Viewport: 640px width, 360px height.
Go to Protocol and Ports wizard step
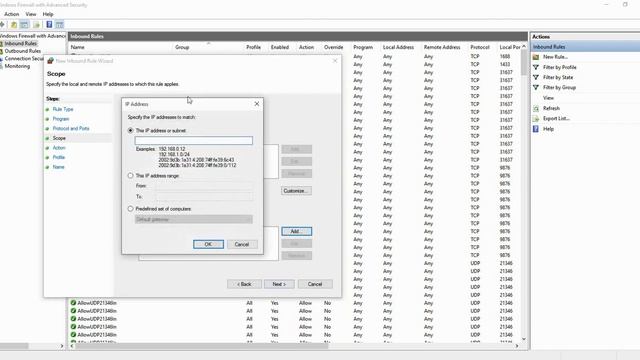(71, 129)
